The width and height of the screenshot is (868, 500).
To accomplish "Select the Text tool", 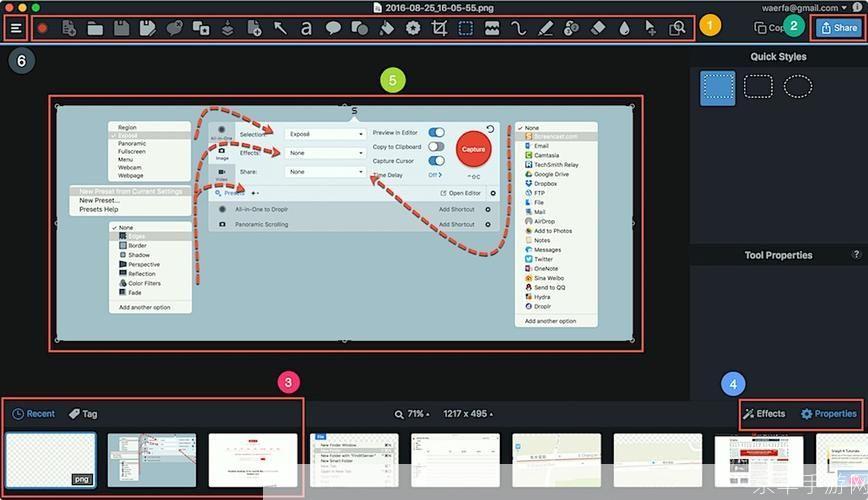I will tap(306, 28).
